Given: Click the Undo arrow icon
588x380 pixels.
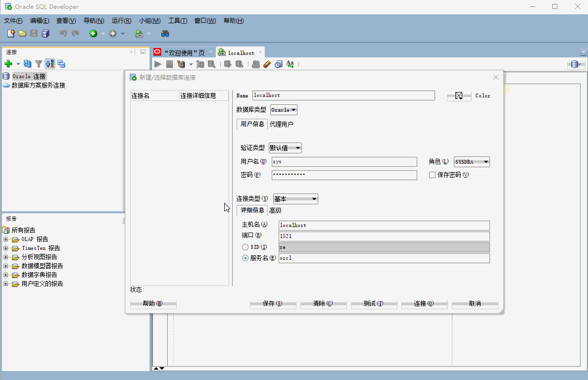Looking at the screenshot, I should coord(63,33).
